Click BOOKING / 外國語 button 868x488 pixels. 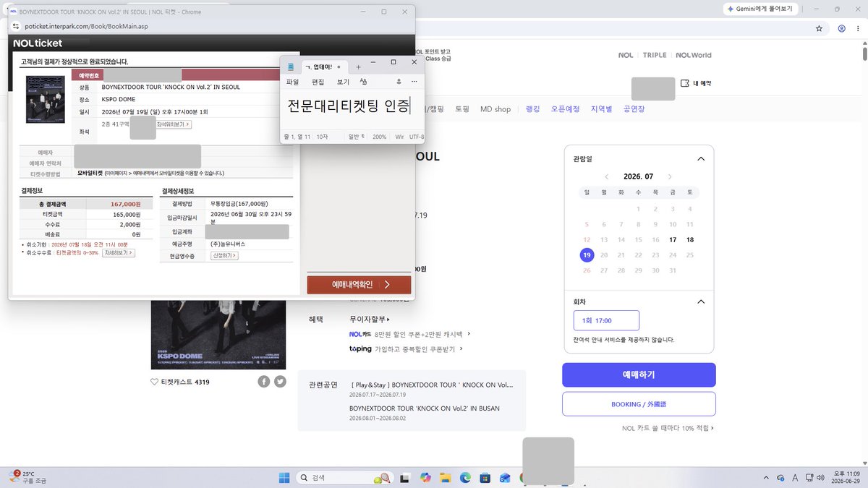pyautogui.click(x=639, y=404)
